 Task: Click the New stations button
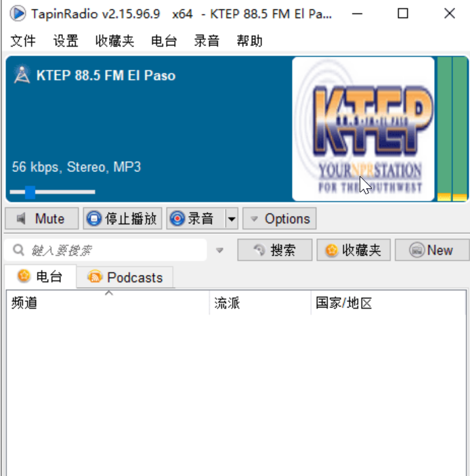click(x=432, y=250)
